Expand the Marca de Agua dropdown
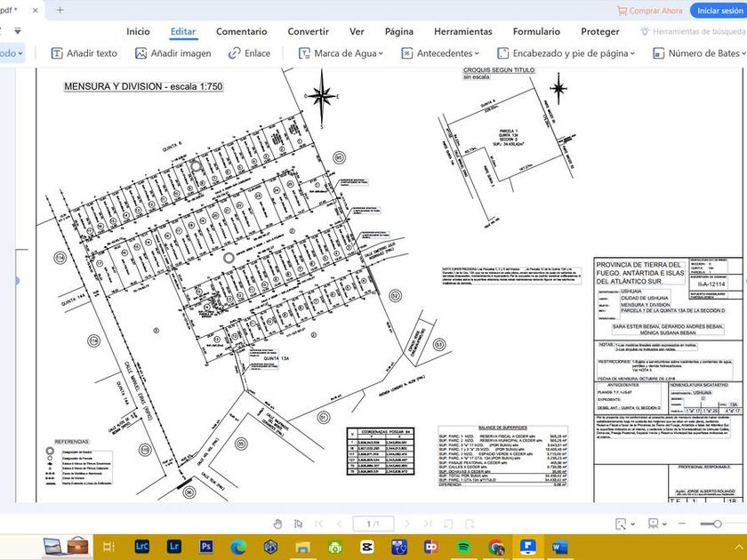 point(342,53)
